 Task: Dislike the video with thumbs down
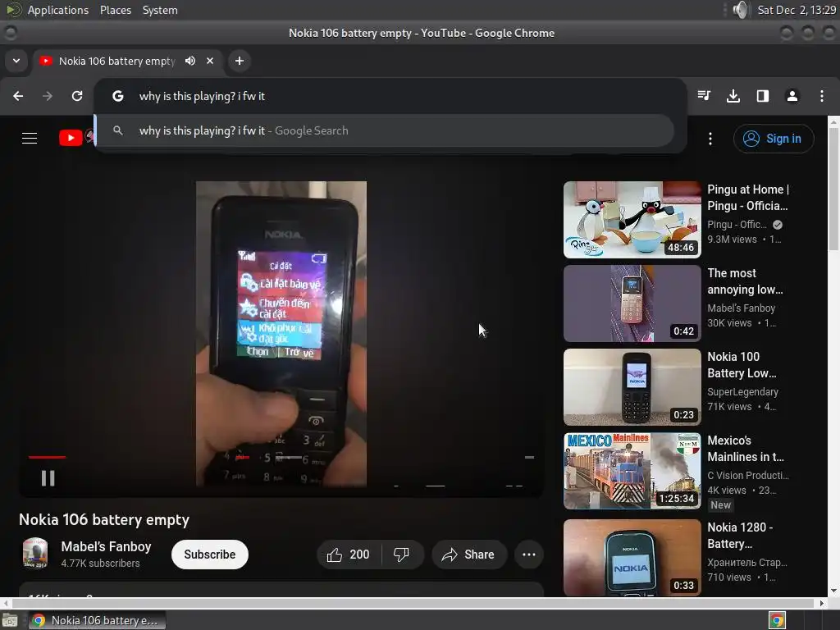(x=401, y=555)
